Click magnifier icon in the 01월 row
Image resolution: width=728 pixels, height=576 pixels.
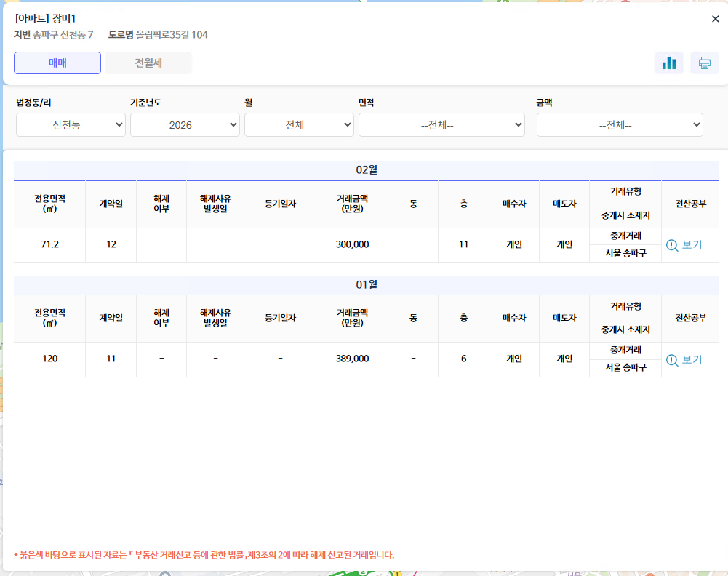[672, 360]
